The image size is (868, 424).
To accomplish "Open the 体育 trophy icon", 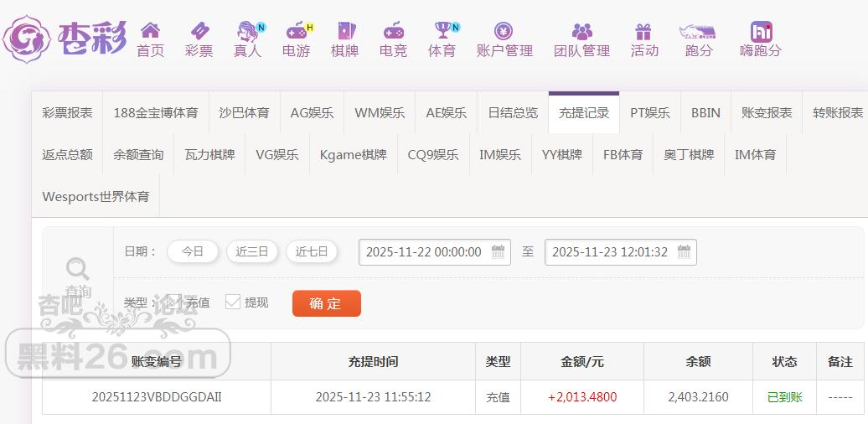I will pyautogui.click(x=442, y=32).
